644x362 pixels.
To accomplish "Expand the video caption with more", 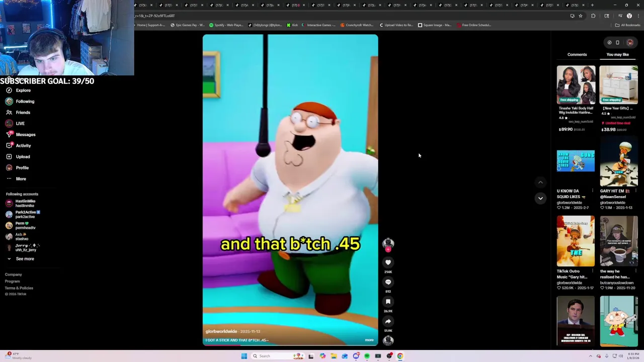I will coord(369,340).
